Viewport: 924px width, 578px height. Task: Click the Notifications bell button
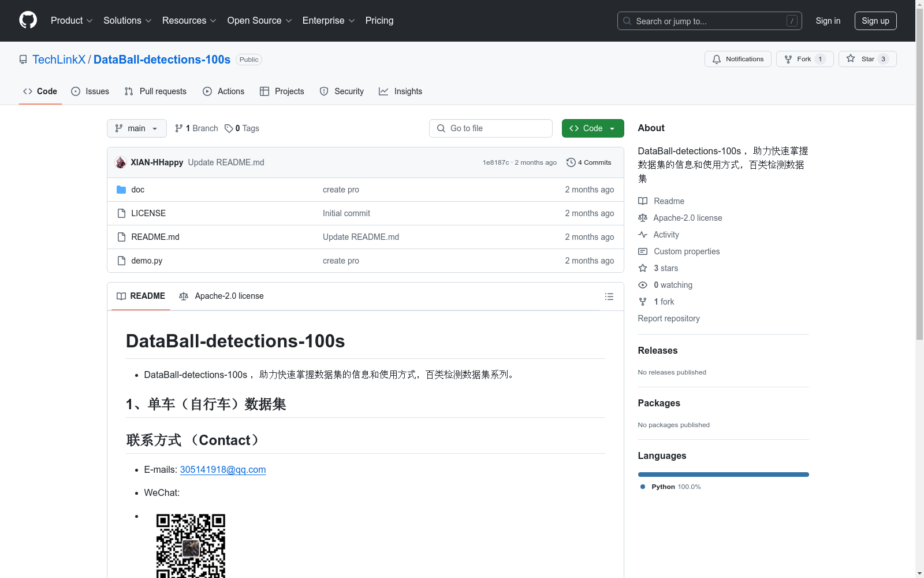coord(738,59)
